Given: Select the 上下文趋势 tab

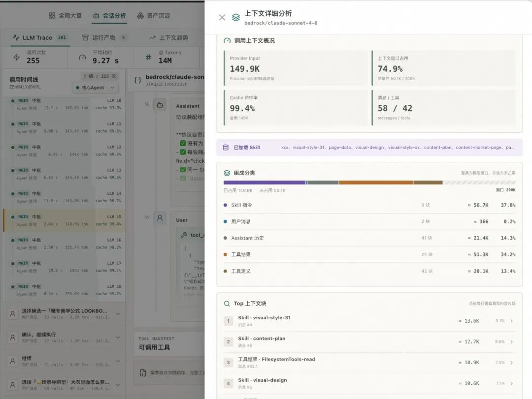Looking at the screenshot, I should 168,37.
